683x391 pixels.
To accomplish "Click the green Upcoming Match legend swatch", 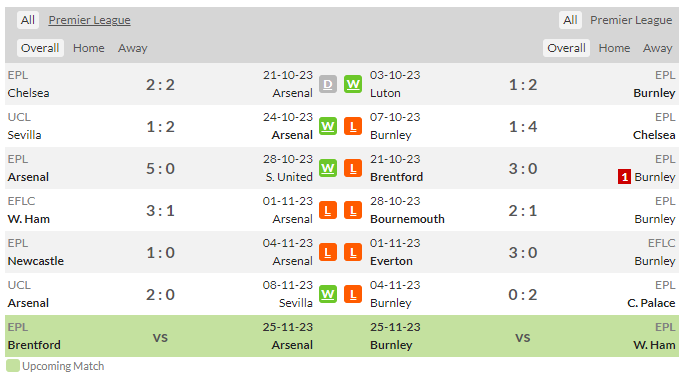I will click(x=13, y=366).
